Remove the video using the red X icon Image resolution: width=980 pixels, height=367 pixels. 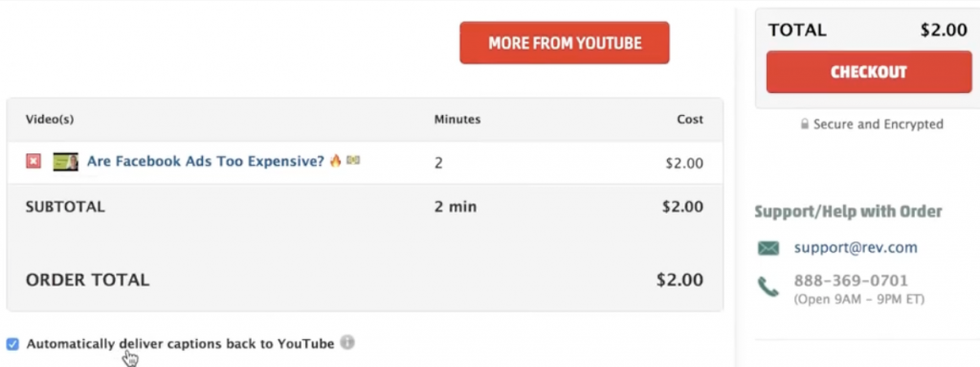33,162
